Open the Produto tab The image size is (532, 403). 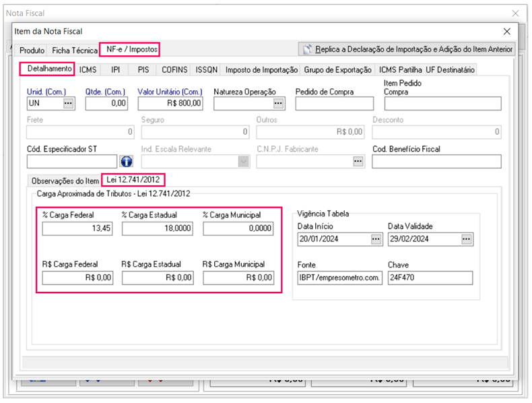pos(32,50)
